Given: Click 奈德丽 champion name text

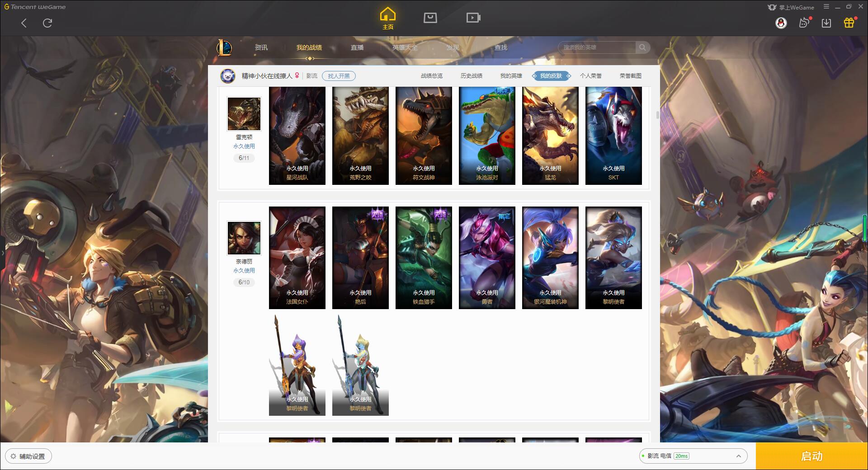Looking at the screenshot, I should pos(244,261).
